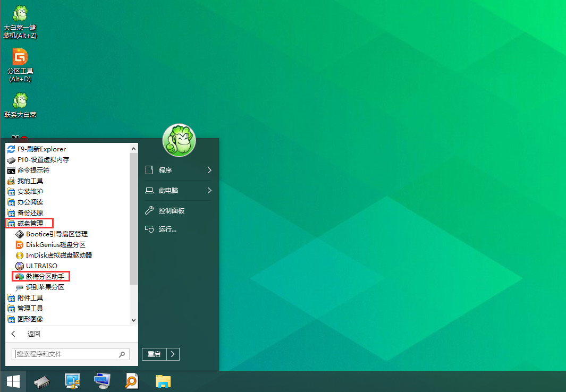Image resolution: width=566 pixels, height=392 pixels.
Task: Click the program list scroll-up arrow
Action: point(133,148)
